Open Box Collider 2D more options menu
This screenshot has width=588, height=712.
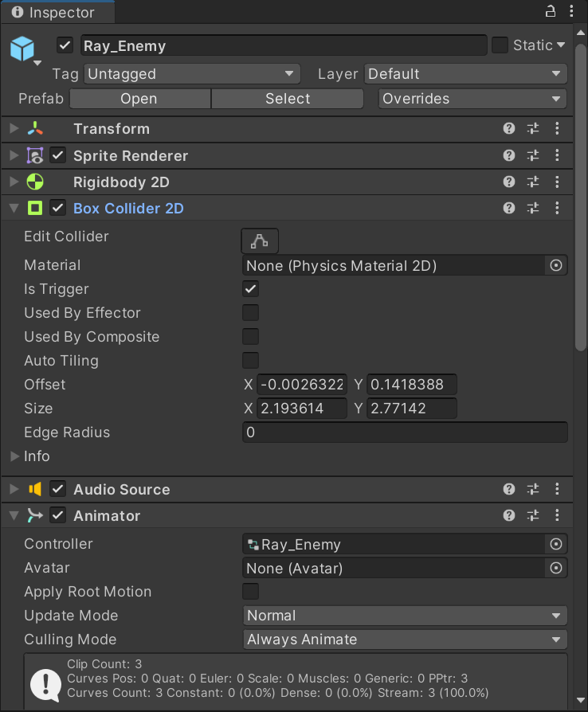click(557, 208)
